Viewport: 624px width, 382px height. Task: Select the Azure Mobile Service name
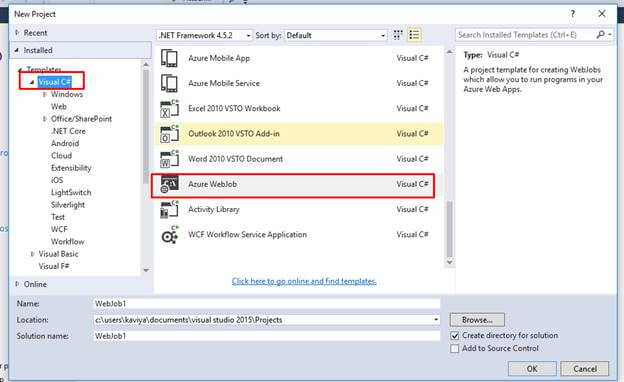224,83
